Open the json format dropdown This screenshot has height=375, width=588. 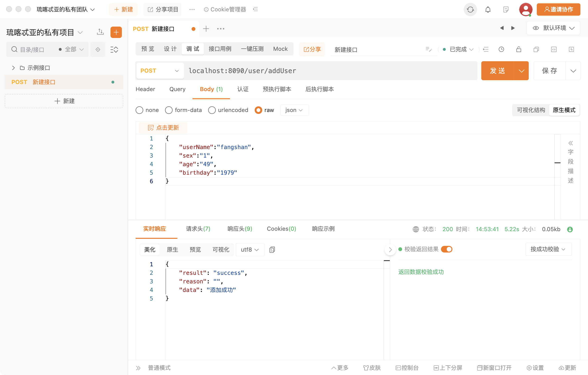pos(294,110)
